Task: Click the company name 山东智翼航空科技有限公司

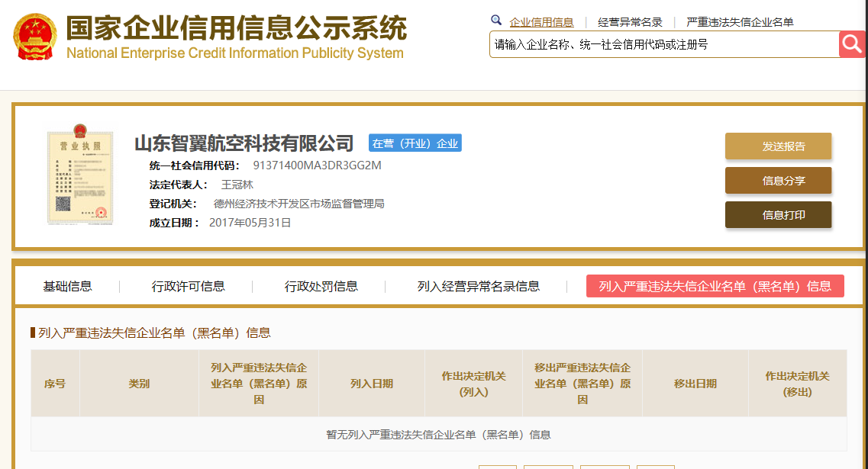Action: point(244,143)
